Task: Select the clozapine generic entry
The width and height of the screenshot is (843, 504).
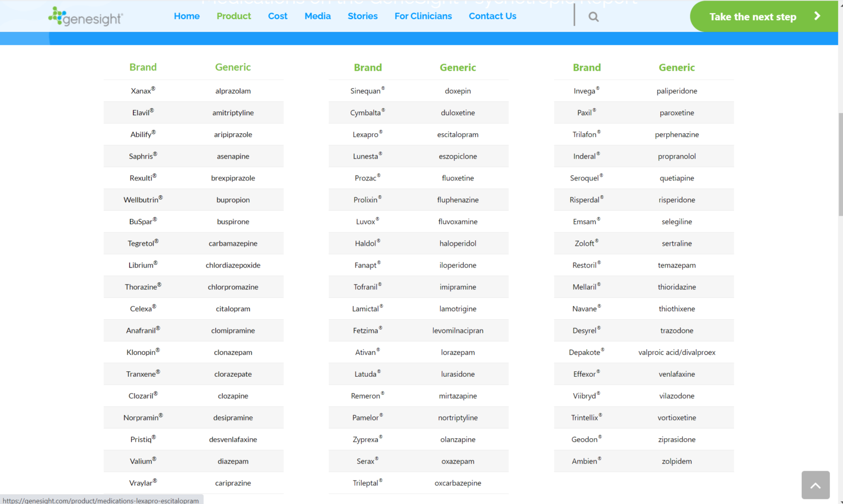Action: pos(233,396)
